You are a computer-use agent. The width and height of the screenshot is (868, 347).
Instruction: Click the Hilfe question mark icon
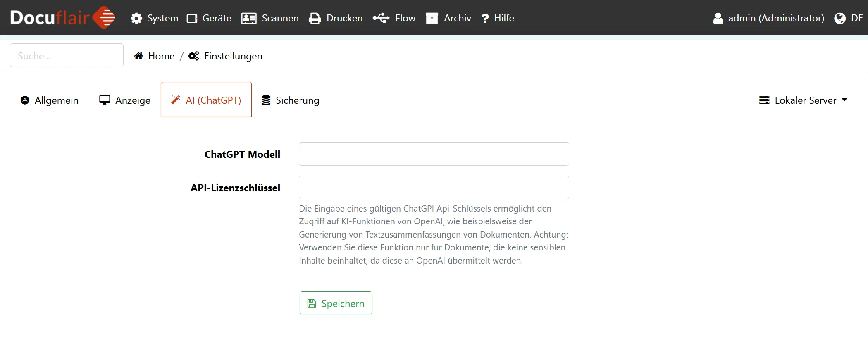pyautogui.click(x=485, y=19)
